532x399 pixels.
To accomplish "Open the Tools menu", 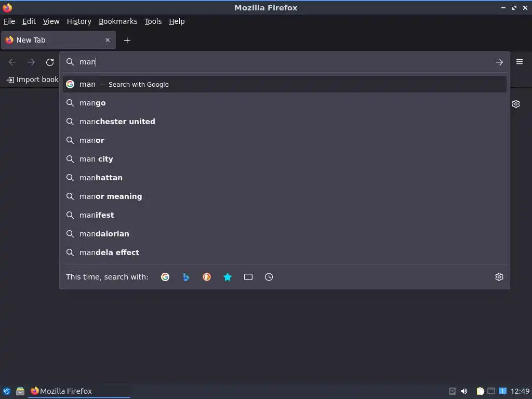I will point(153,21).
